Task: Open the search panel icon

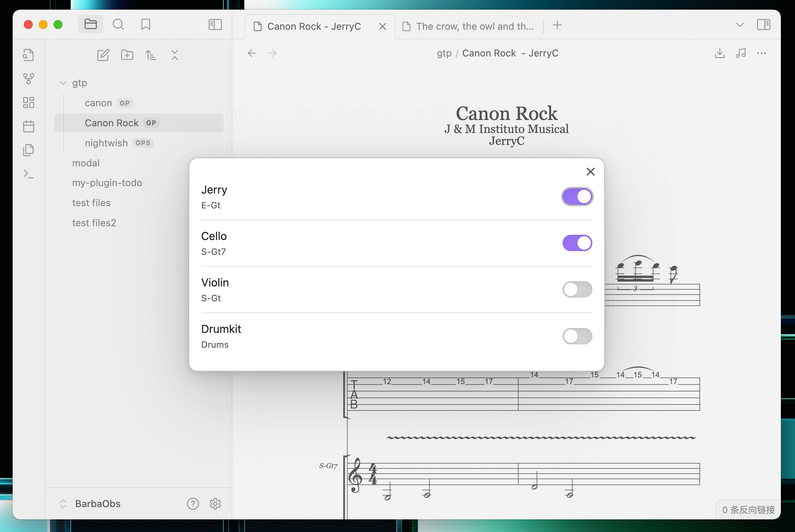Action: (x=118, y=25)
